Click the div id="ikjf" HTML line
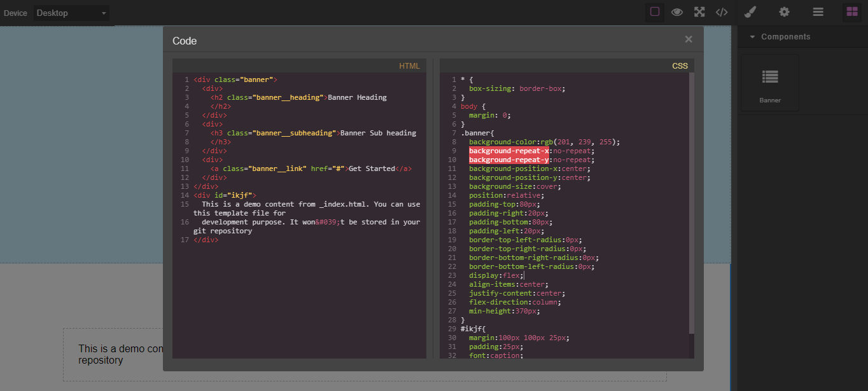This screenshot has height=391, width=868. (x=225, y=196)
